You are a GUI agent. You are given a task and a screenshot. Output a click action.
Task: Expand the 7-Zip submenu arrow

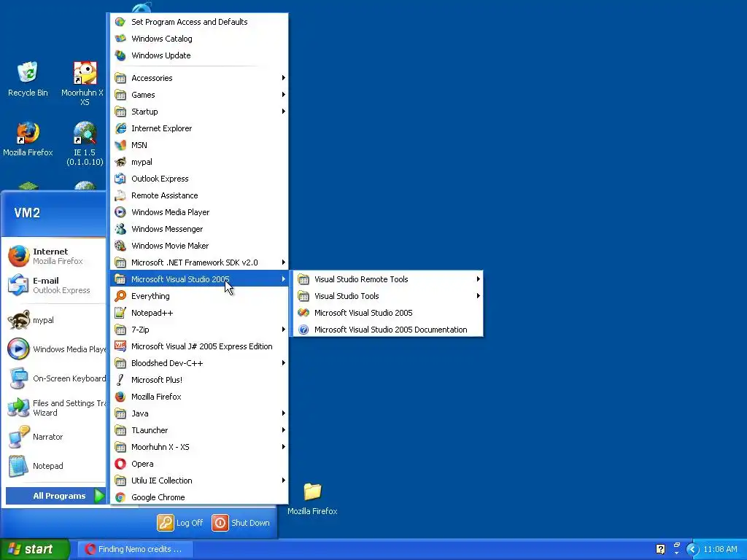pyautogui.click(x=284, y=330)
